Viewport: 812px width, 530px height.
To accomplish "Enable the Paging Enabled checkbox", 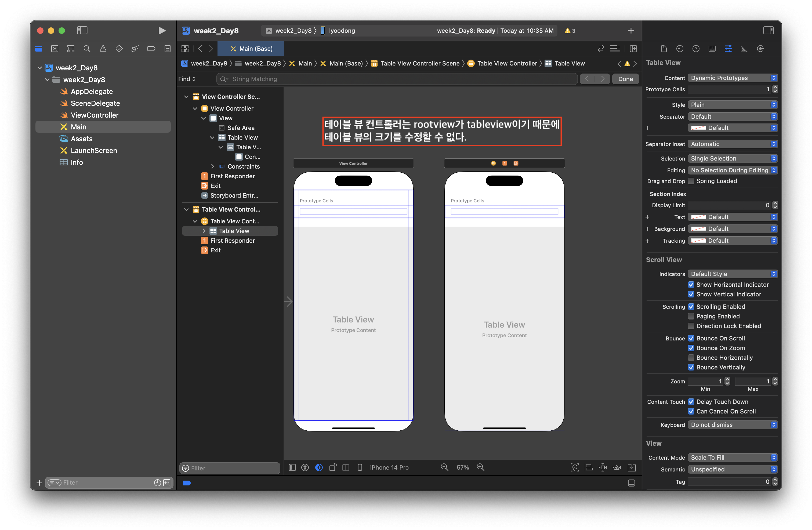I will pyautogui.click(x=691, y=316).
